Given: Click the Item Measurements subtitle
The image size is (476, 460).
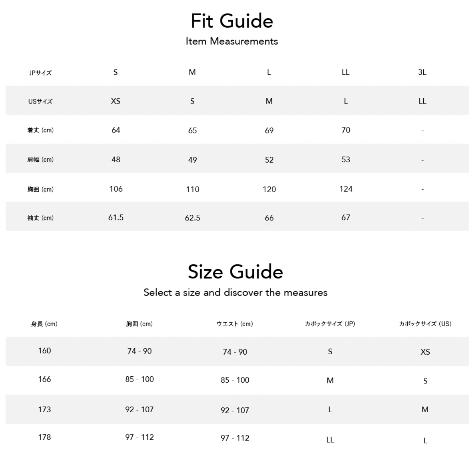Looking at the screenshot, I should pos(232,41).
